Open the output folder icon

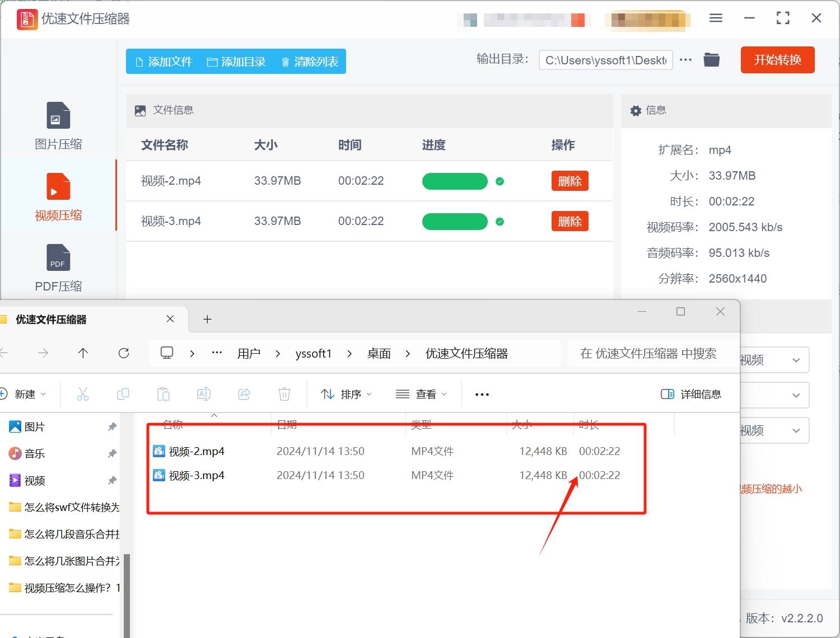711,60
